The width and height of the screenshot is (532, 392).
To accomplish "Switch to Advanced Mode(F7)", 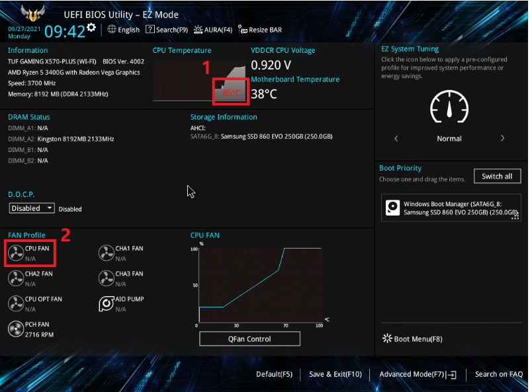I will 418,374.
